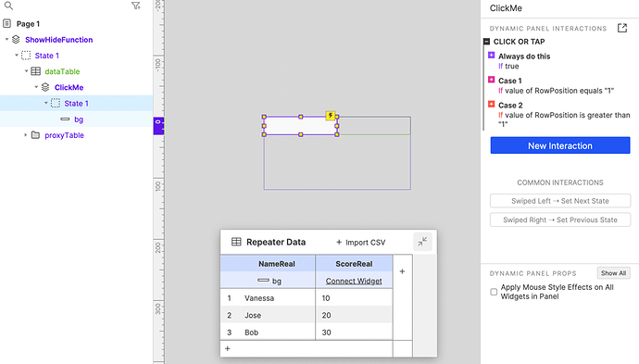
Task: Click the dashed state icon beside ShowHideFunction's State 1
Action: tap(26, 56)
